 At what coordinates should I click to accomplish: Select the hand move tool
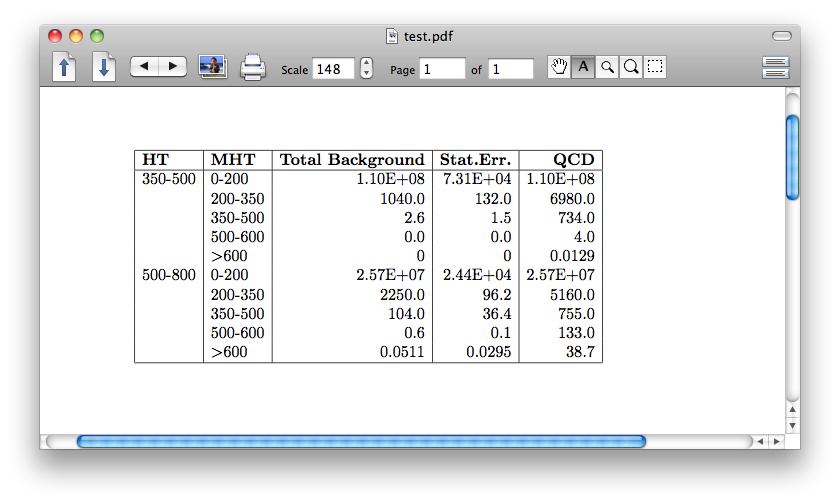[x=559, y=67]
